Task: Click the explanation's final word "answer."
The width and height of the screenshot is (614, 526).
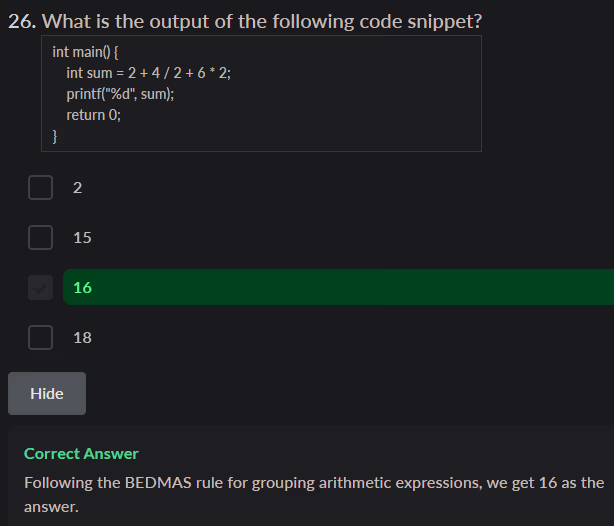Action: pos(51,507)
